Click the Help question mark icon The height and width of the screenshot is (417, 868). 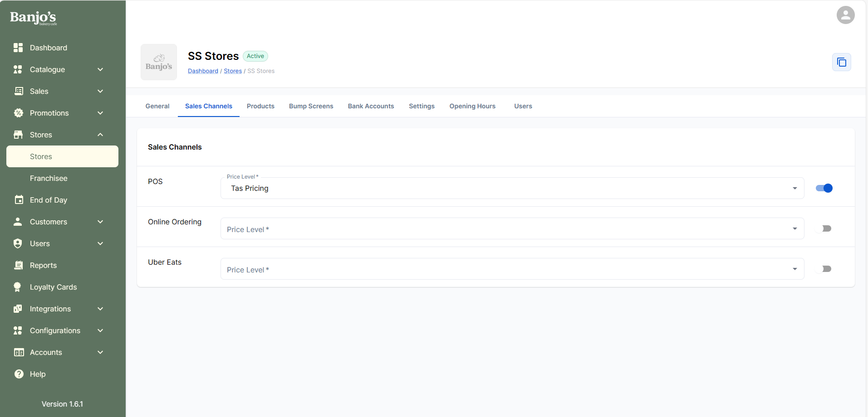pos(19,374)
